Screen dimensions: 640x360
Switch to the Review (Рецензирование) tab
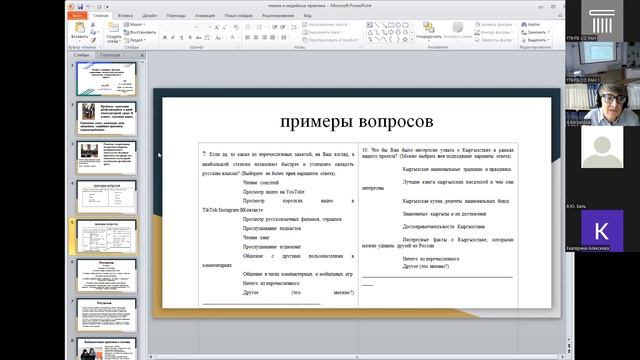point(278,16)
